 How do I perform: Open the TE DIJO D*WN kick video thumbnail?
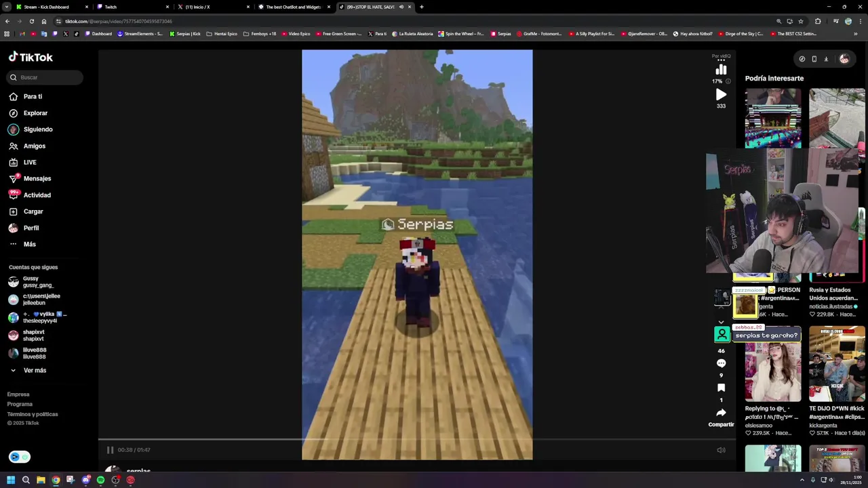coord(837,364)
